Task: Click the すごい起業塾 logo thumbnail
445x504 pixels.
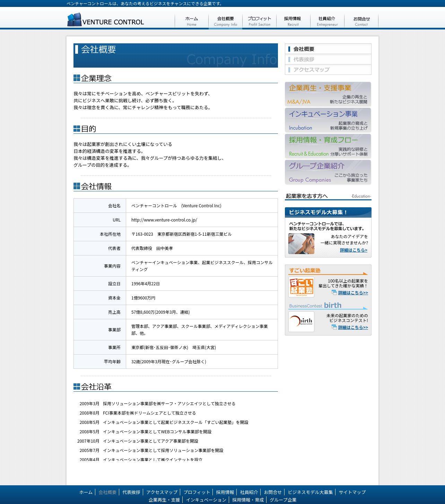Action: pyautogui.click(x=301, y=287)
